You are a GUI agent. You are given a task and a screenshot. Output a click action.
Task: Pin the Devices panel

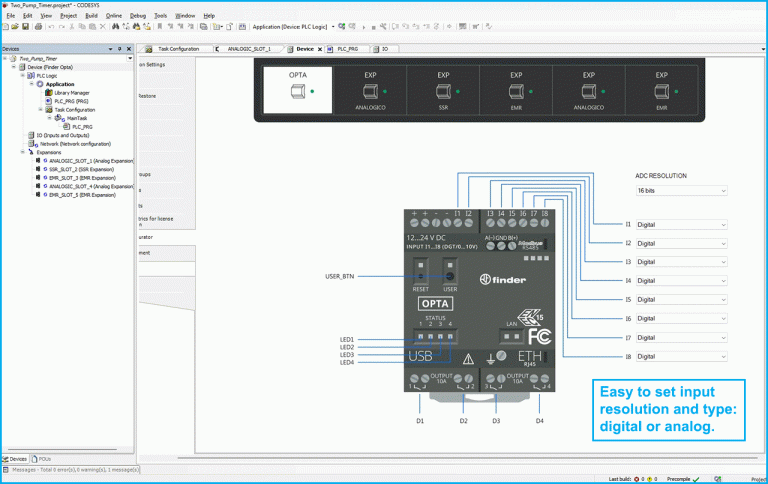coord(120,49)
